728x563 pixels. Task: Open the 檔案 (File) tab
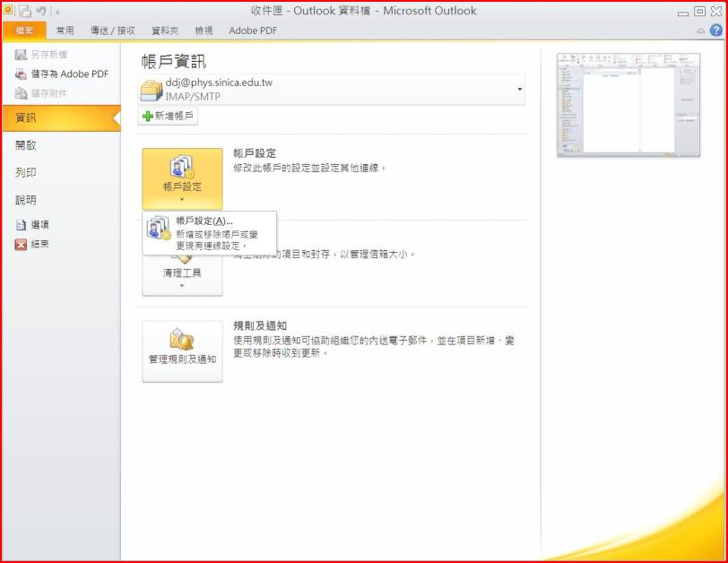click(x=24, y=30)
